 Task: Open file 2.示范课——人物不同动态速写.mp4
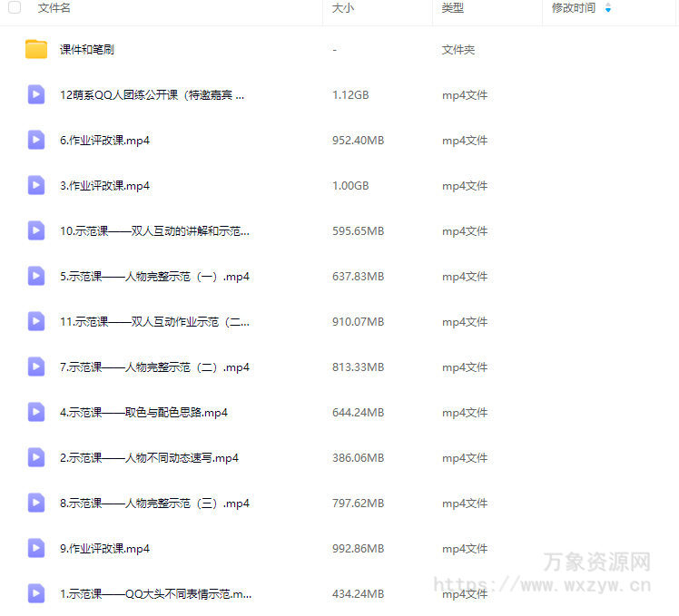[x=150, y=457]
